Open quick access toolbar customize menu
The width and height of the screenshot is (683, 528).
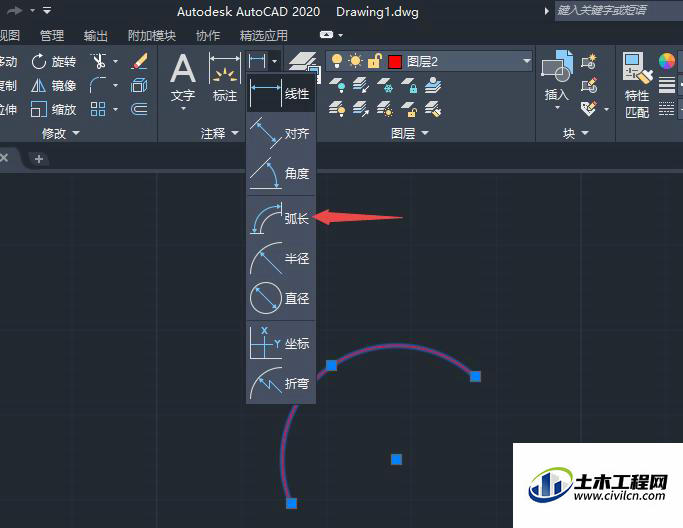click(x=47, y=10)
